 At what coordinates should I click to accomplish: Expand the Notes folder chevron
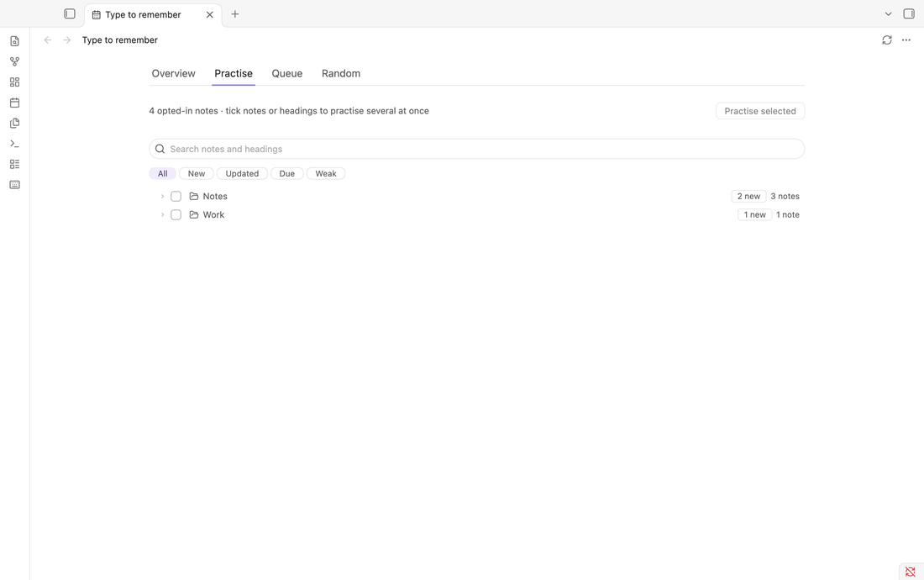tap(163, 197)
